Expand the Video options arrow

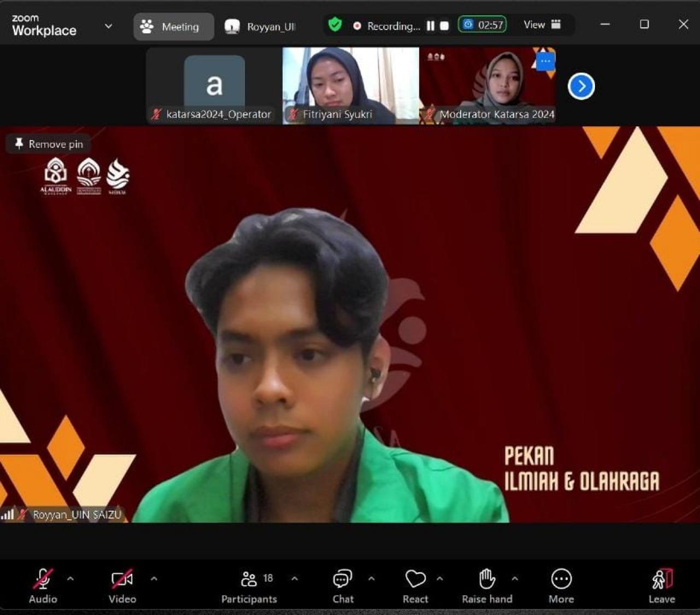[154, 578]
